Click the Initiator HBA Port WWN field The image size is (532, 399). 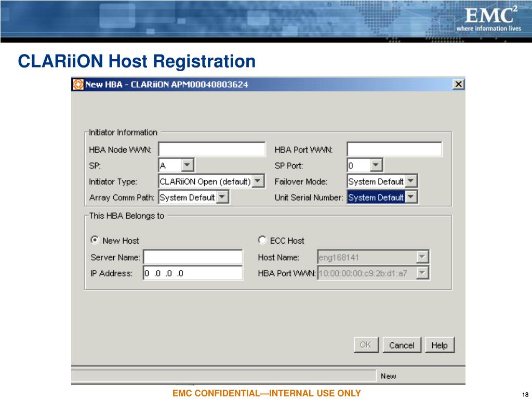[x=394, y=149]
